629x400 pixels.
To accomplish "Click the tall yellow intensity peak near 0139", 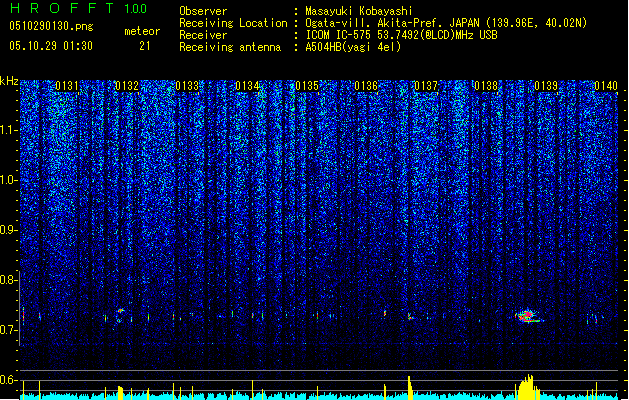I will click(x=528, y=387).
